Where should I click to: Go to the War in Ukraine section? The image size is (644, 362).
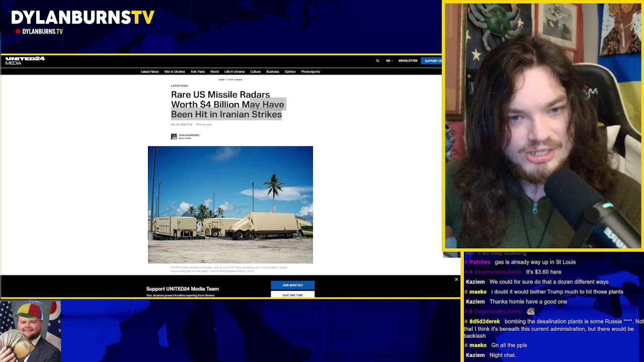(175, 71)
